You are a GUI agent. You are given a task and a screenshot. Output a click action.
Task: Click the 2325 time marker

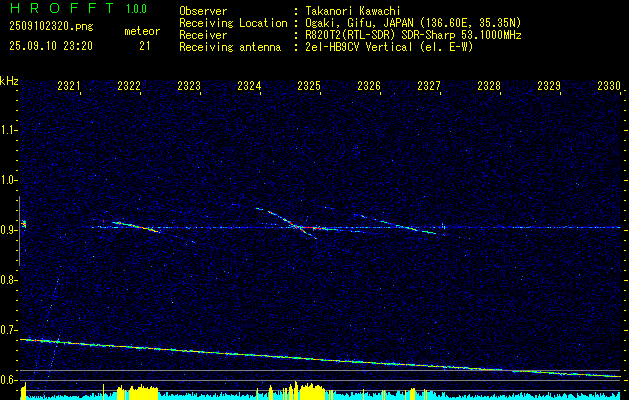309,86
